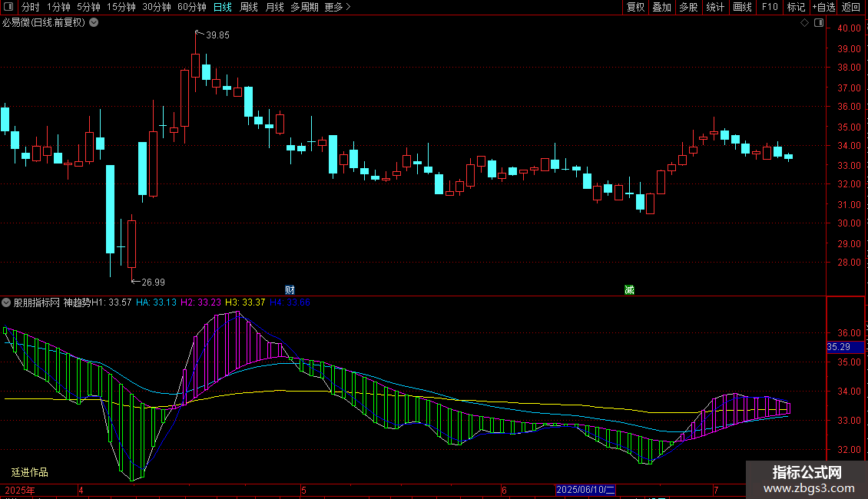Screen dimensions: 868x499
Task: Click the panel layout icon at top-left
Action: (8, 7)
